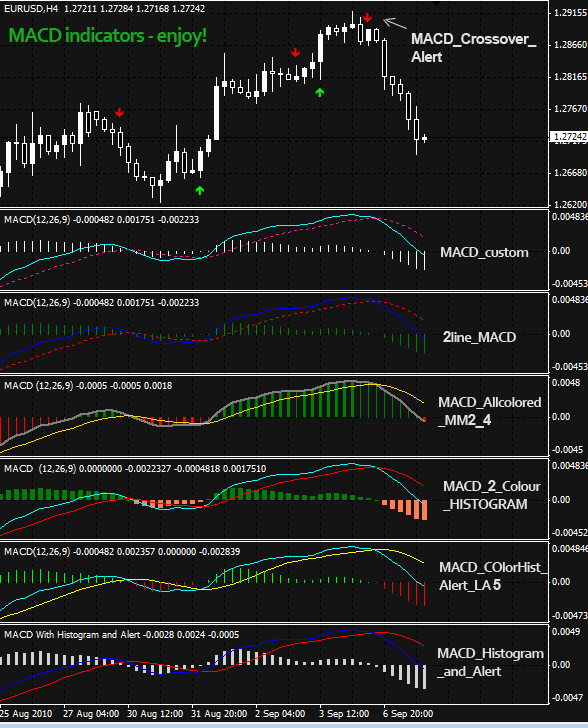Click the 1.26680 price axis label
This screenshot has height=728, width=588.
(x=570, y=173)
